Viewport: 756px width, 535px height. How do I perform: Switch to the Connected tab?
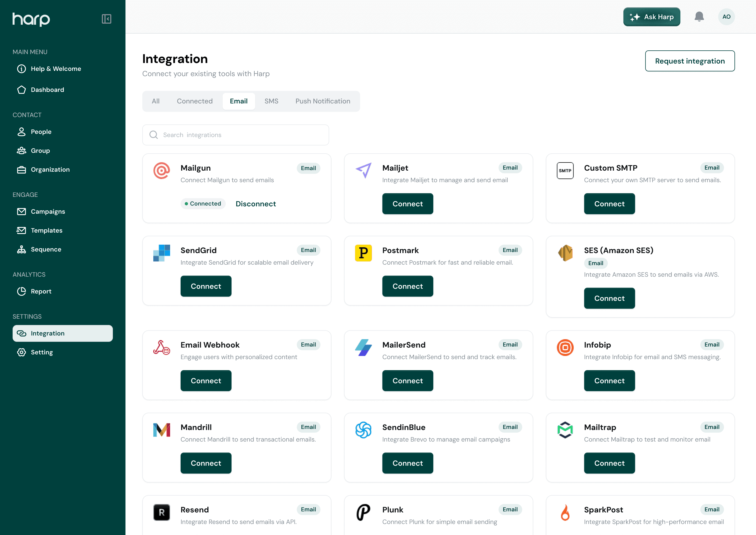click(195, 101)
